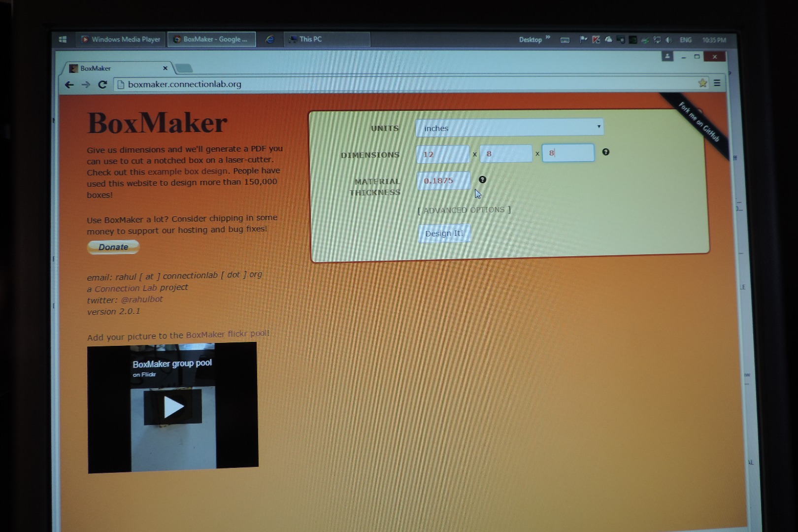The height and width of the screenshot is (532, 798).
Task: Minimize the Chrome window
Action: 683,57
